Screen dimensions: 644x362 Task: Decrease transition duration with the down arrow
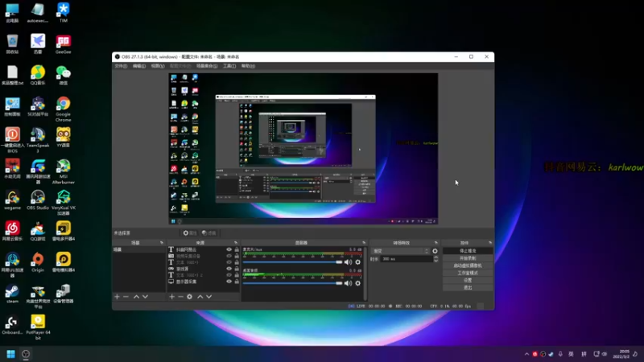pyautogui.click(x=436, y=261)
